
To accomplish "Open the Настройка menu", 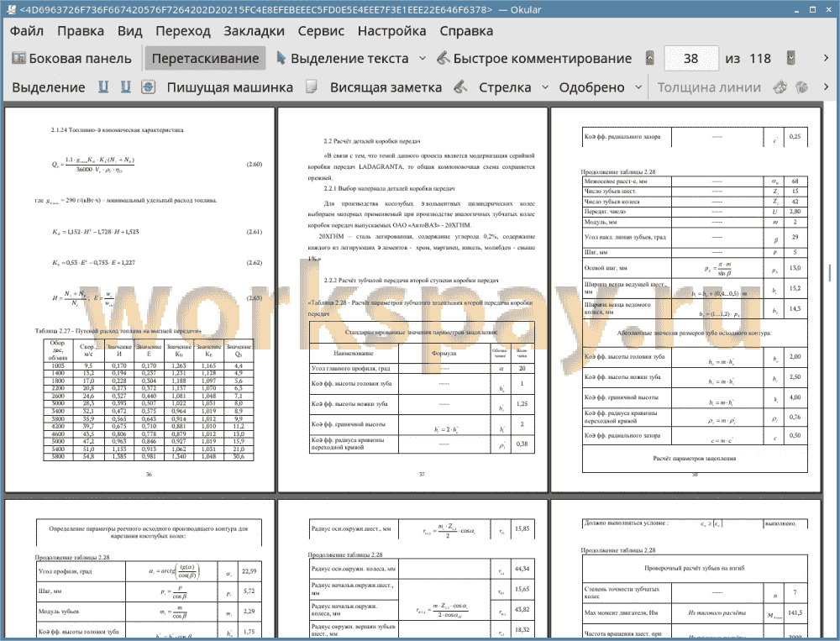I will tap(391, 31).
